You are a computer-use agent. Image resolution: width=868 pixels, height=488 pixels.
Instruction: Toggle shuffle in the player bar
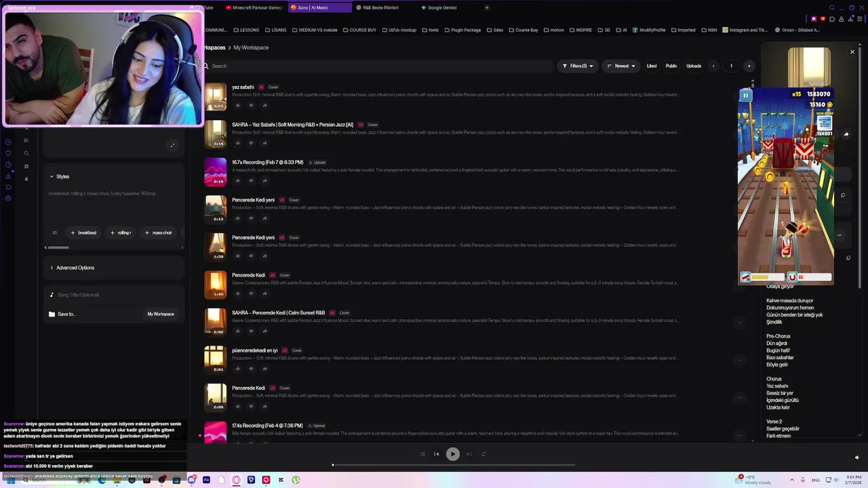coord(422,454)
